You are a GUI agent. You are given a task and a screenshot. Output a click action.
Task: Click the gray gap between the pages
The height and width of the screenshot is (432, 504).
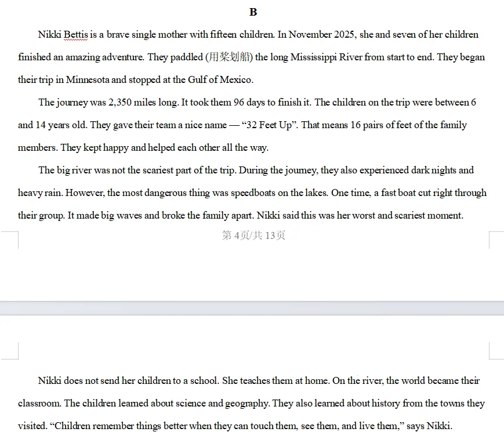pyautogui.click(x=252, y=308)
